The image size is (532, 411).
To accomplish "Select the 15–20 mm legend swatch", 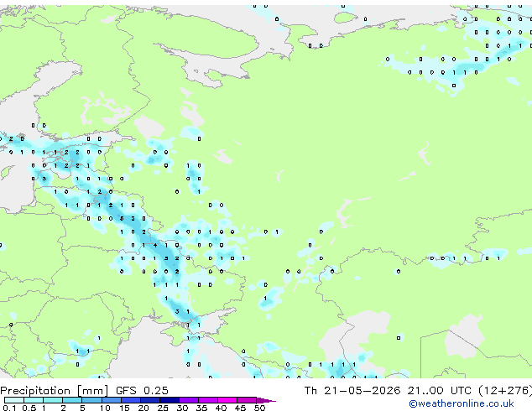I will pos(130,400).
